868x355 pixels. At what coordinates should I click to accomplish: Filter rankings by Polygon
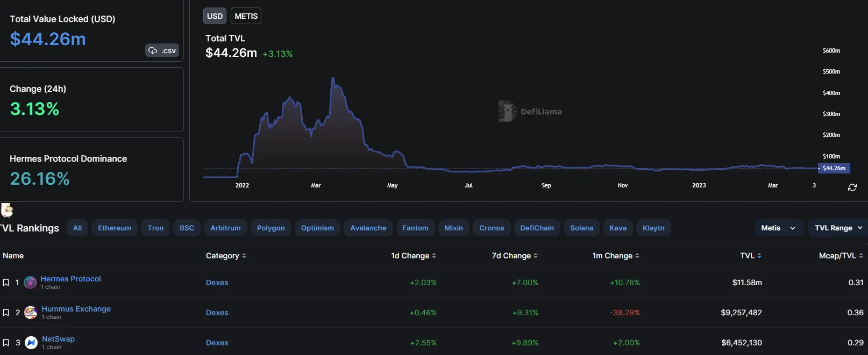[x=271, y=228]
